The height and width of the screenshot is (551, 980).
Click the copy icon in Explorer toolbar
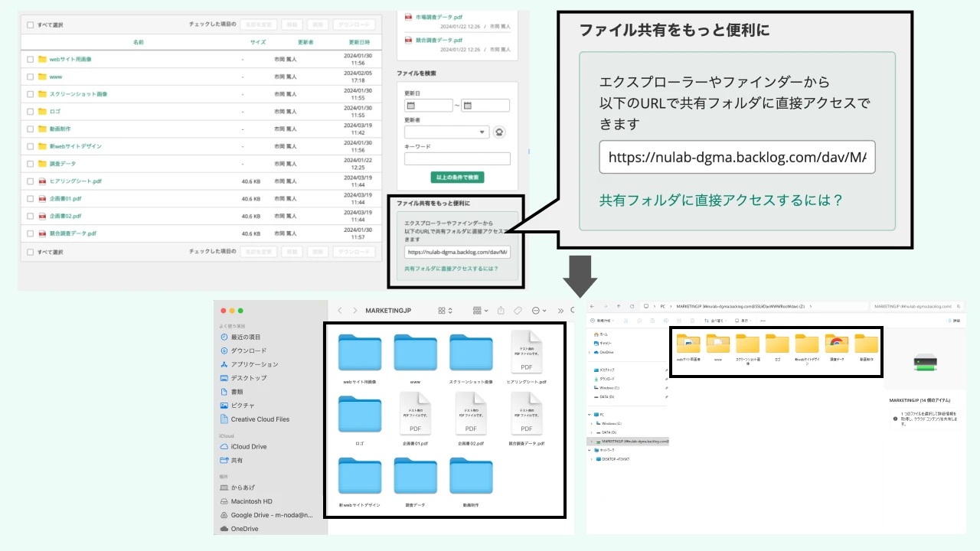639,321
